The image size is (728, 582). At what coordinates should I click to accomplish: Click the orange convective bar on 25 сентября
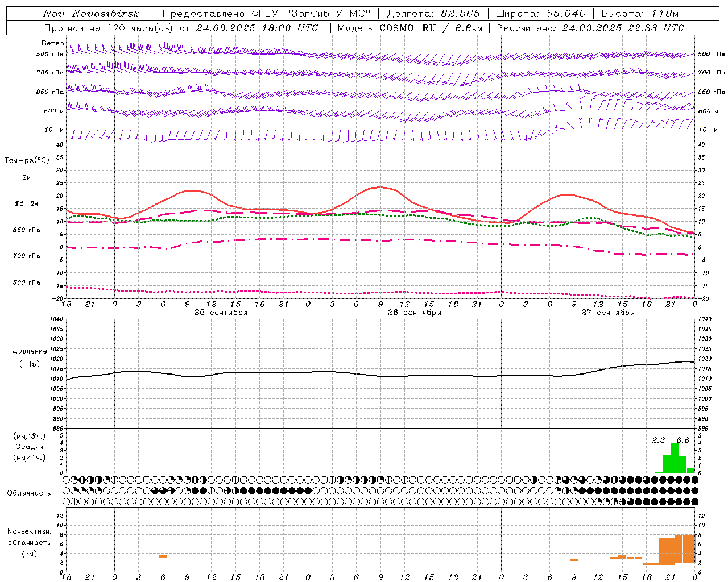pos(163,556)
